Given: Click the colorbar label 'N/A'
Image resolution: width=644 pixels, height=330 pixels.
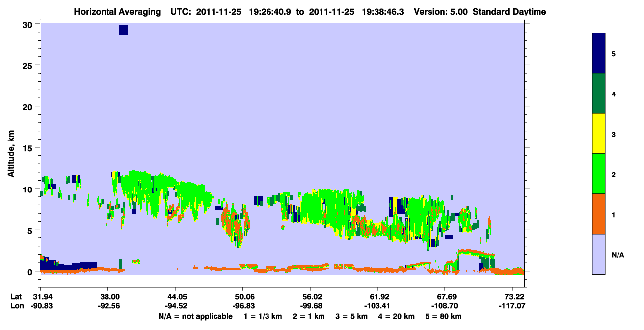Looking at the screenshot, I should (x=618, y=255).
